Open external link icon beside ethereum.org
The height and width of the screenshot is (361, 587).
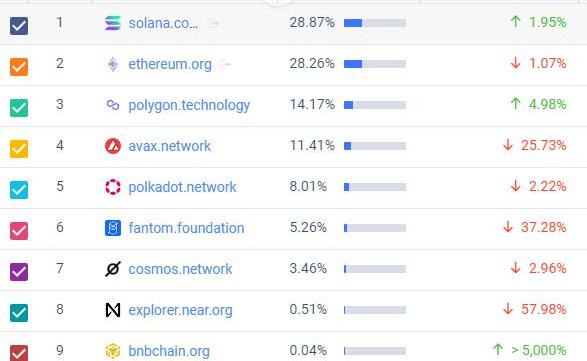point(225,64)
